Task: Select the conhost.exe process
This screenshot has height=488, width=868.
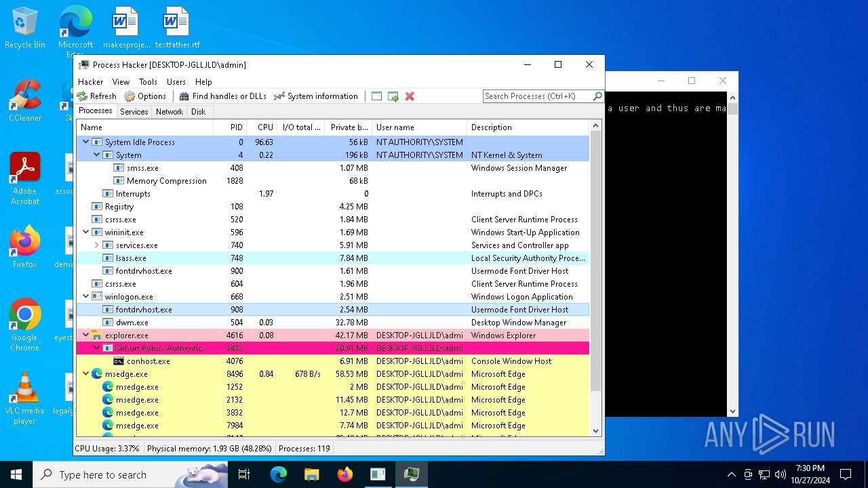Action: point(333,361)
